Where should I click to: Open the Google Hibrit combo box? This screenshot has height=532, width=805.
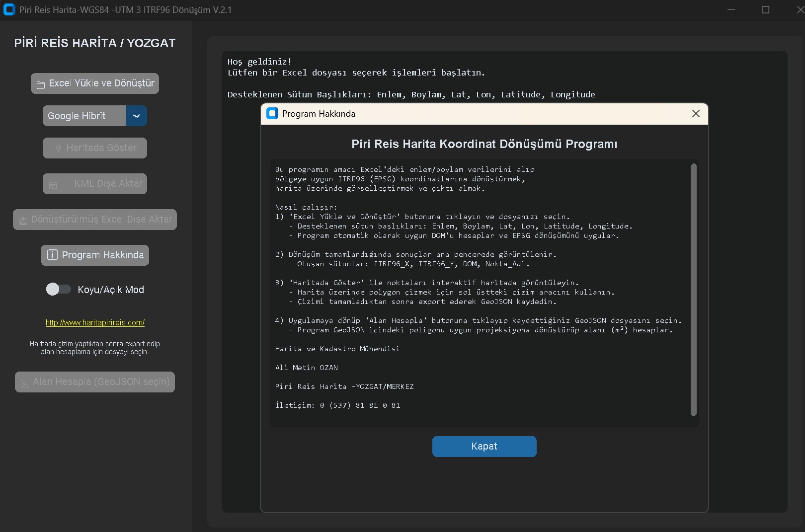[84, 116]
